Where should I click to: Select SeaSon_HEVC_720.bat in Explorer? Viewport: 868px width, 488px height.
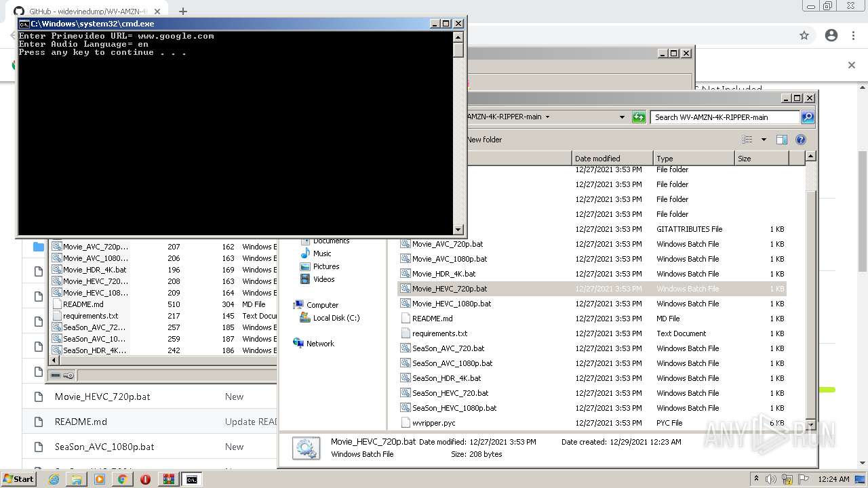(450, 393)
